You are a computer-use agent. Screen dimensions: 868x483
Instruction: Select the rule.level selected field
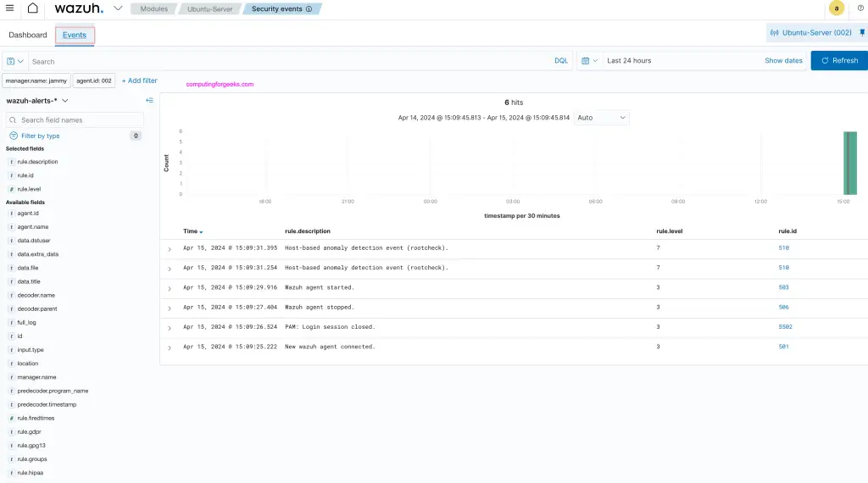tap(29, 189)
